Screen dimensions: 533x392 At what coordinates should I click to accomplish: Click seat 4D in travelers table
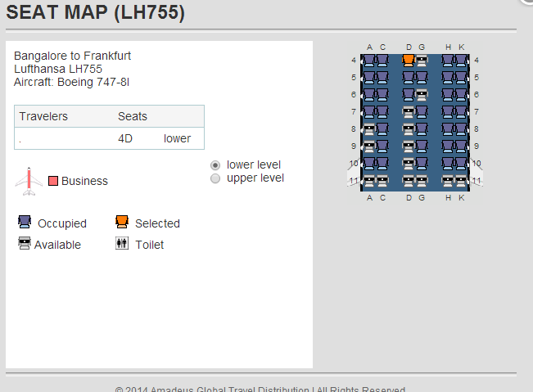[125, 138]
